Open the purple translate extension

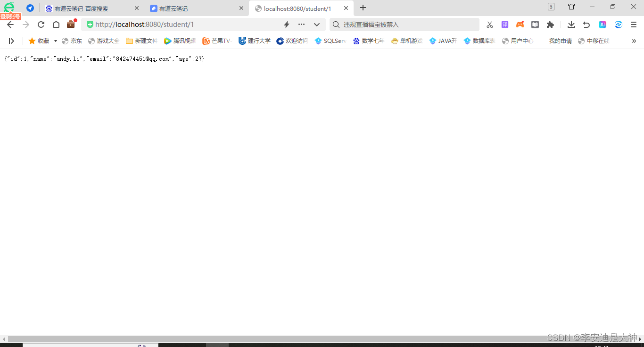505,25
